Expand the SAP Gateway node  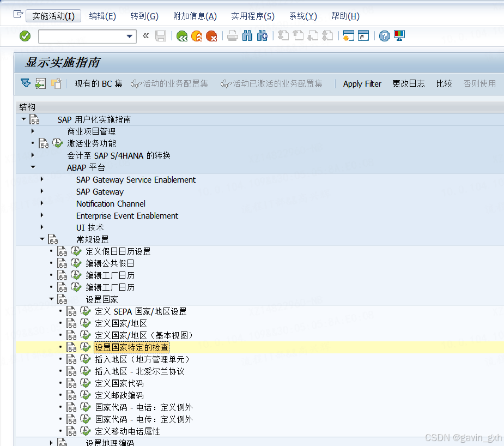point(42,191)
